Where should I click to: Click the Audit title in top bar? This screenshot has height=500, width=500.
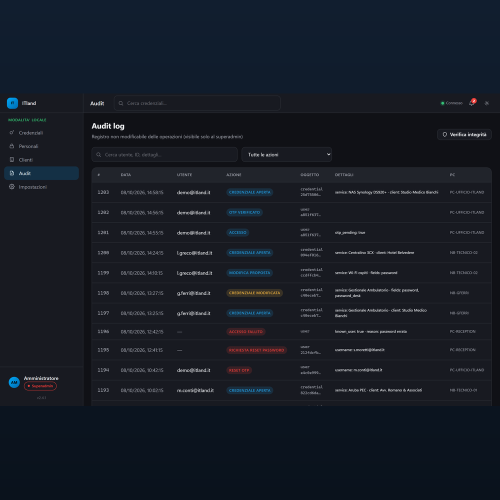tap(97, 103)
